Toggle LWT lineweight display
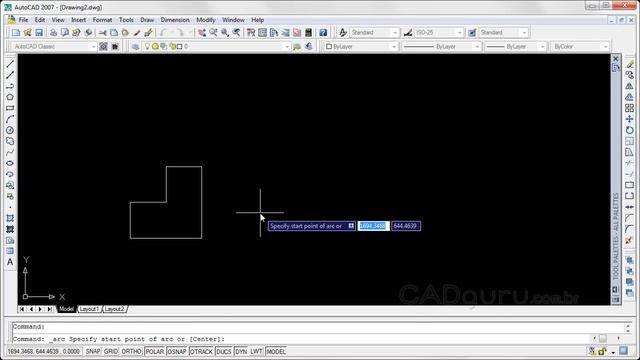 256,351
